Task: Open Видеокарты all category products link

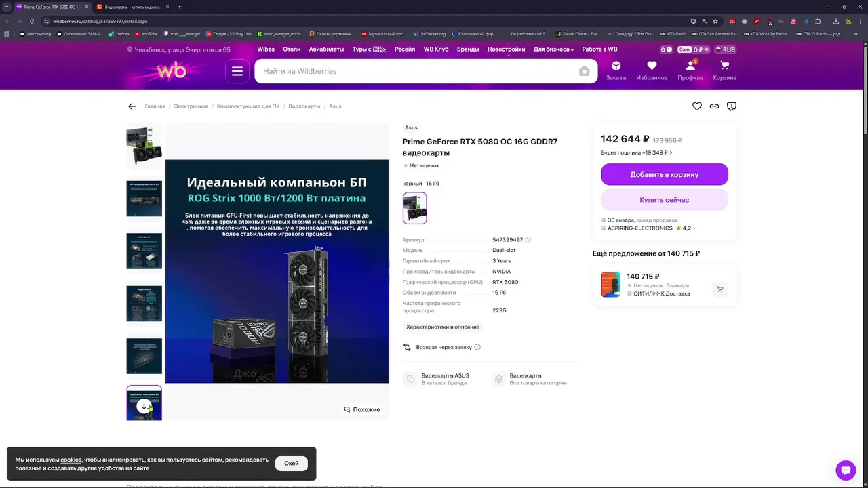Action: pyautogui.click(x=530, y=379)
